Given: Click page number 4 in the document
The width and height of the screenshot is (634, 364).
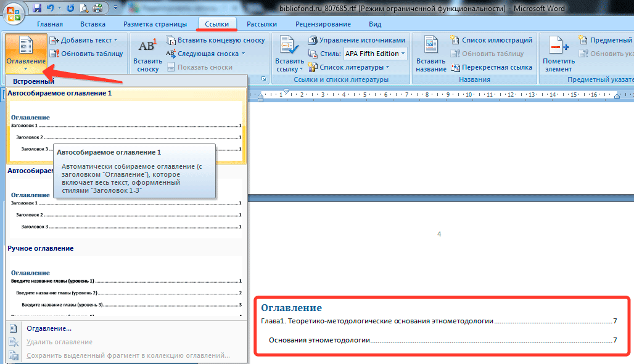Looking at the screenshot, I should click(439, 234).
